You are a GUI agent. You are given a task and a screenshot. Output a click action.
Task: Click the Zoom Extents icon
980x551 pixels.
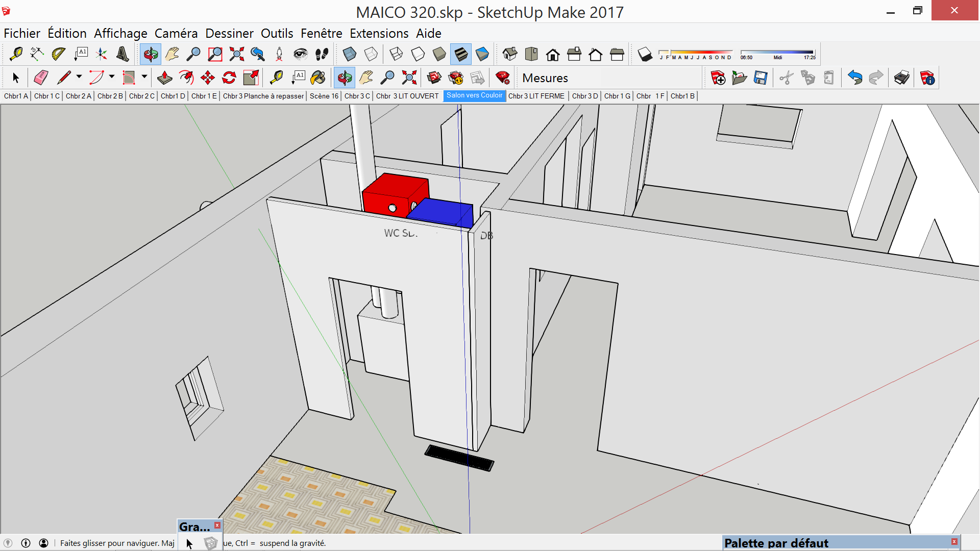click(236, 54)
